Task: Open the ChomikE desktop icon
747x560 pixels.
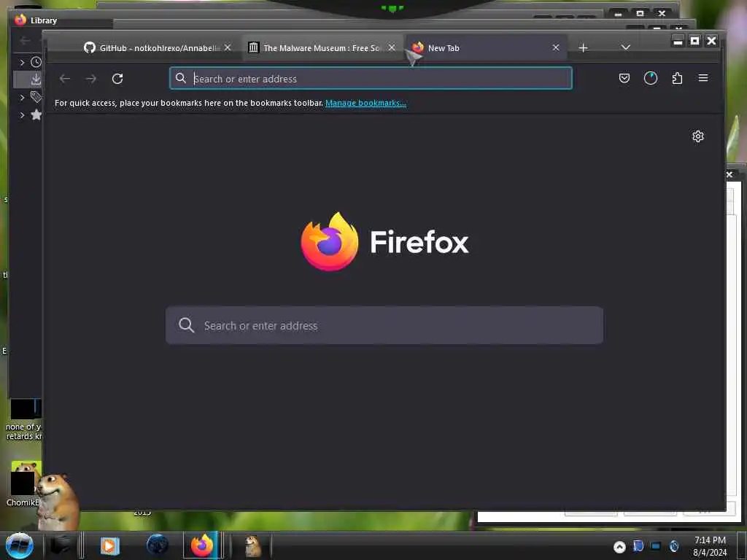Action: tap(24, 483)
